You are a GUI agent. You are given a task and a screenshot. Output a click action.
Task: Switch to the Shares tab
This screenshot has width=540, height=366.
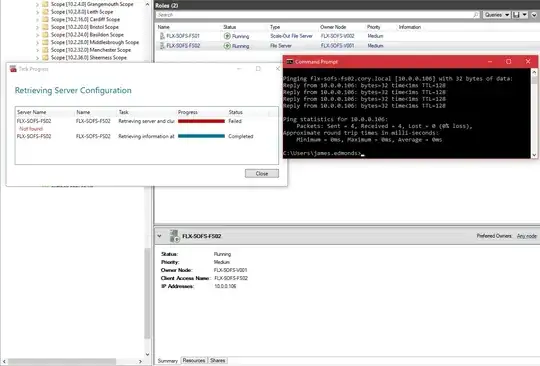pyautogui.click(x=218, y=360)
